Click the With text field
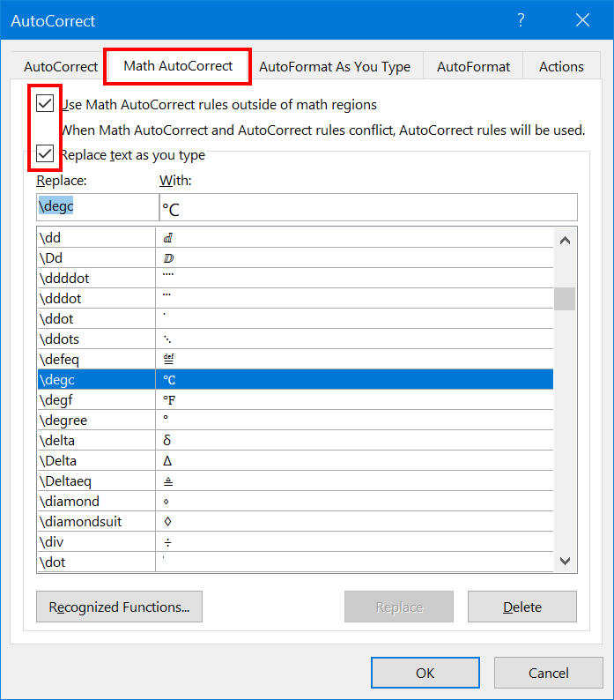 366,207
